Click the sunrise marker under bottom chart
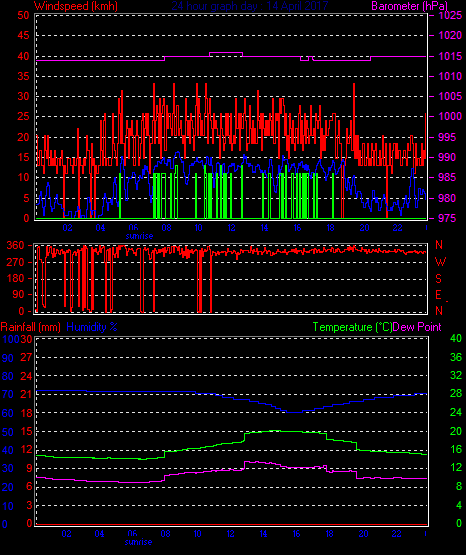The width and height of the screenshot is (466, 555). 138,542
